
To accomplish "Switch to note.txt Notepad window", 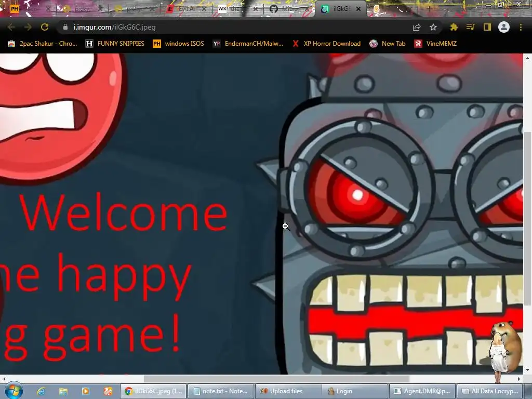I will 220,391.
